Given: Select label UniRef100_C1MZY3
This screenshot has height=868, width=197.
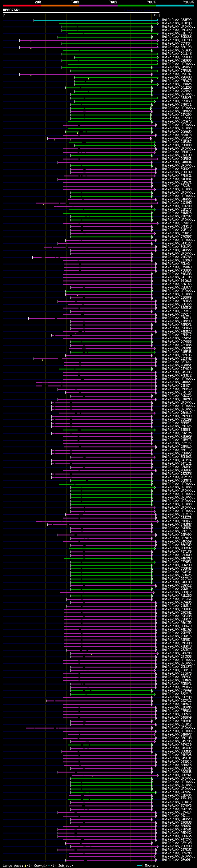Looking at the screenshot, I should (x=177, y=210).
